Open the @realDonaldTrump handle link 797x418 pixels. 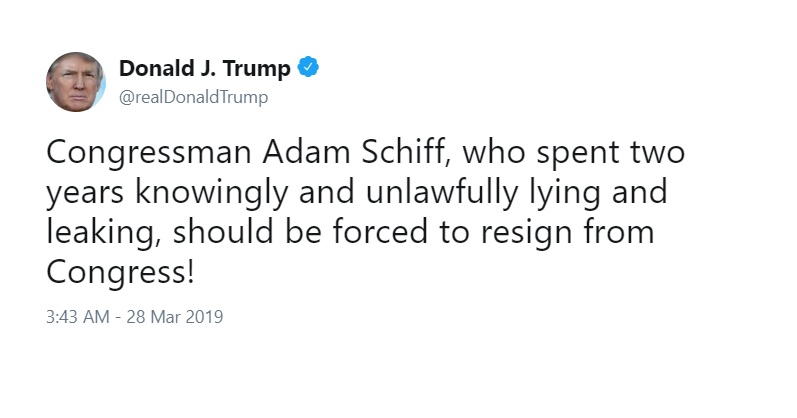tap(193, 97)
